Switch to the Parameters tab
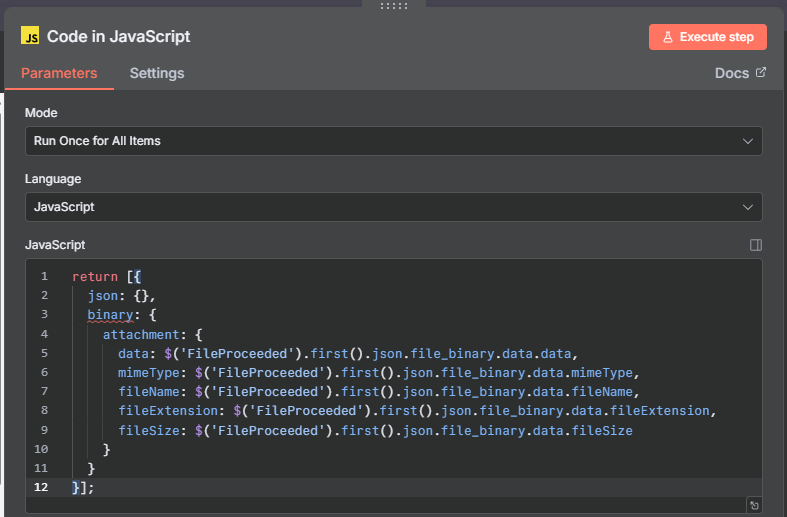The height and width of the screenshot is (517, 787). point(59,73)
